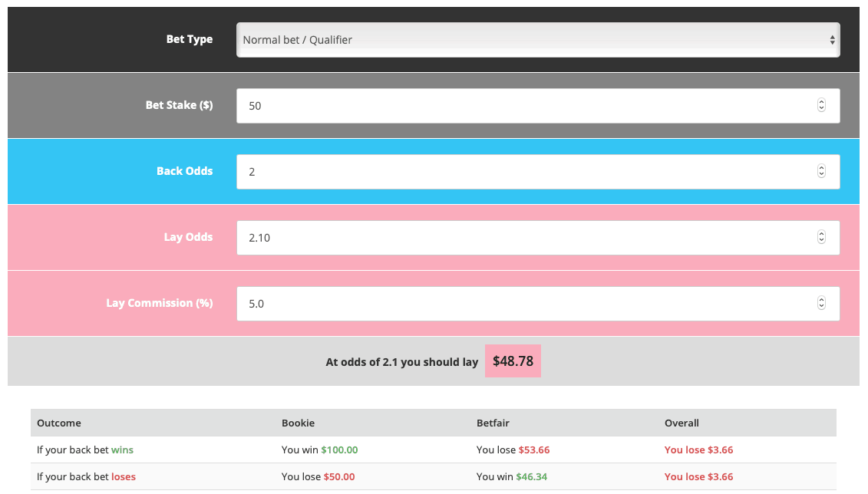
Task: Click the 'Bookie' column header
Action: click(x=298, y=423)
